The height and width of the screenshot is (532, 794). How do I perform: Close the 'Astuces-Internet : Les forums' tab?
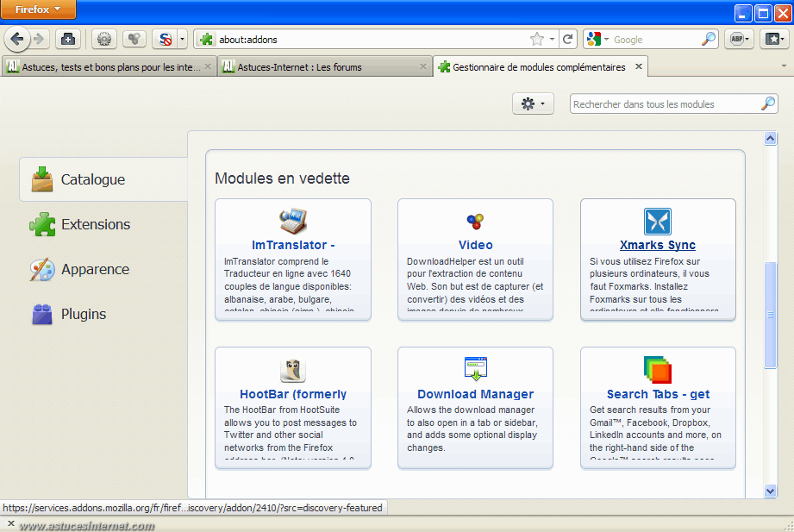[x=423, y=66]
